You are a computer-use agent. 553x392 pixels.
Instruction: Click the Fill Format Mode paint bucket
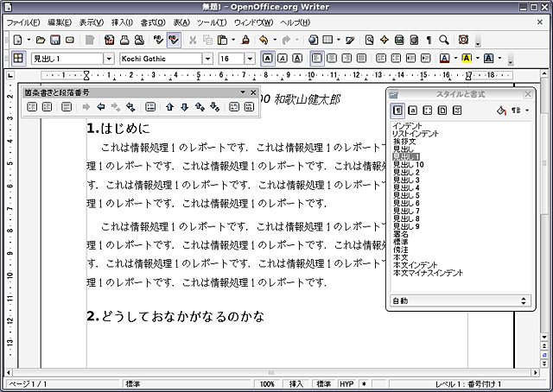501,111
